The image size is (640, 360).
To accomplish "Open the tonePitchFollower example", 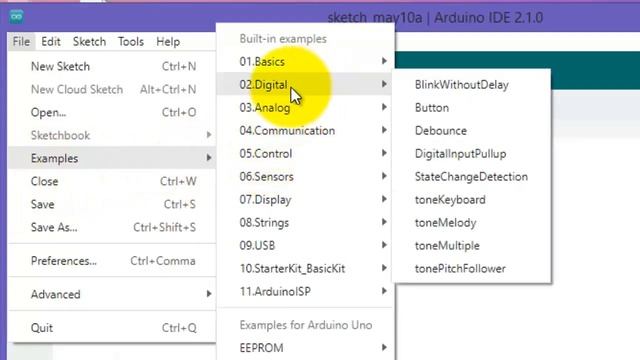I will click(x=471, y=268).
